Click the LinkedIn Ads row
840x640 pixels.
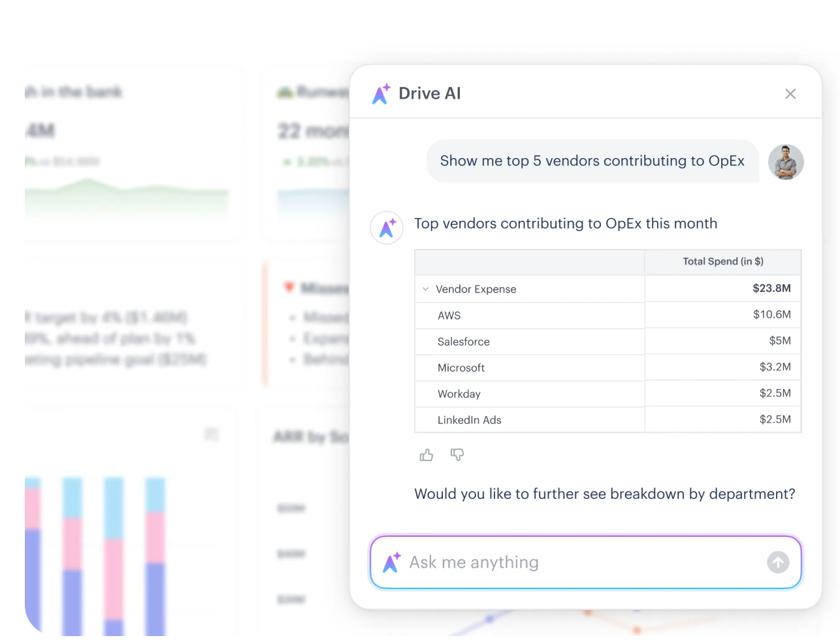pyautogui.click(x=469, y=420)
